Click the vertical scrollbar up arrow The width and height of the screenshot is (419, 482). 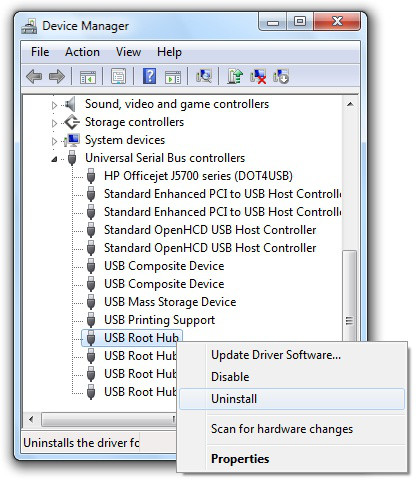click(x=350, y=104)
